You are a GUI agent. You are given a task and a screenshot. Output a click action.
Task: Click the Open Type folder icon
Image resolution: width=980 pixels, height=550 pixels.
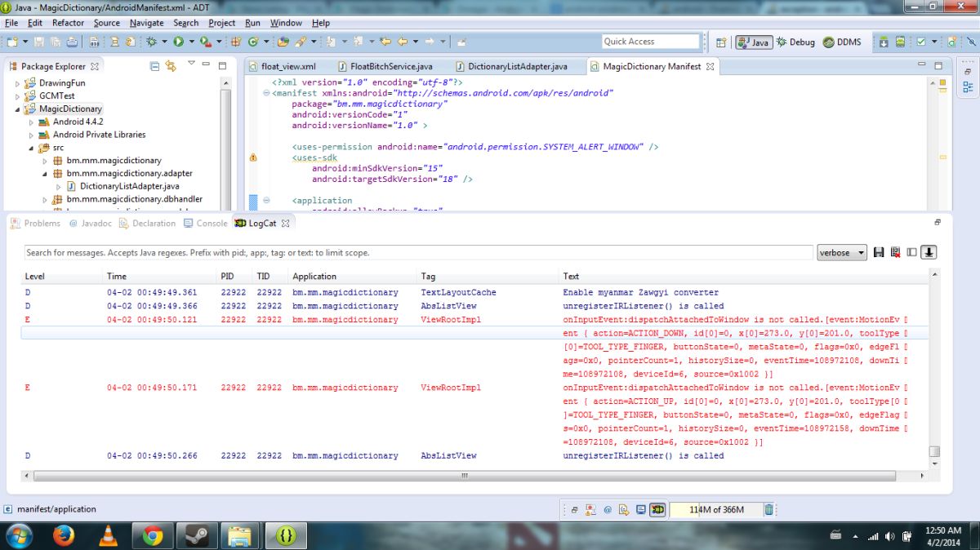[283, 42]
